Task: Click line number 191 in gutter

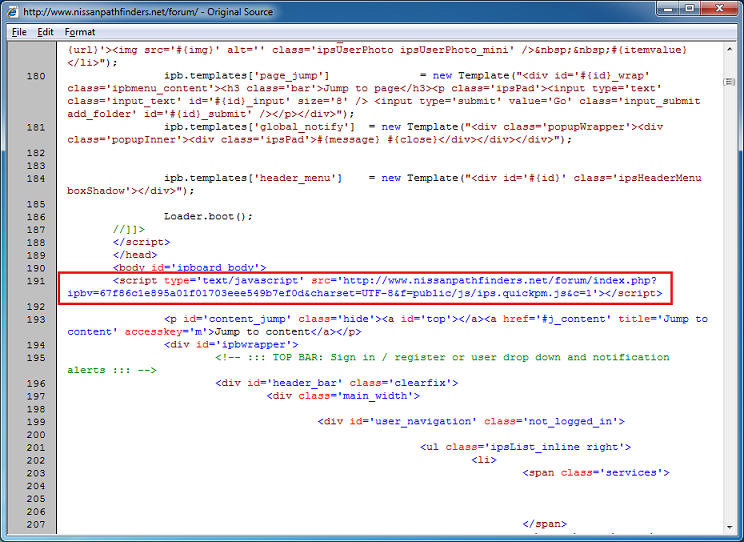Action: tap(36, 281)
